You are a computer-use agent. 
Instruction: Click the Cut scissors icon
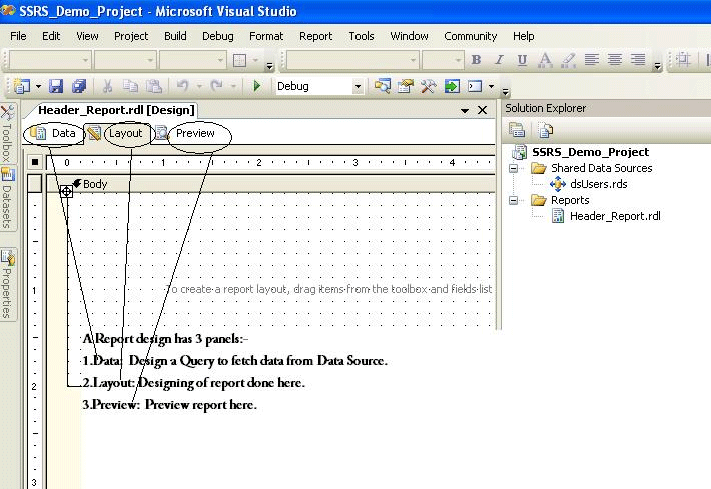107,86
